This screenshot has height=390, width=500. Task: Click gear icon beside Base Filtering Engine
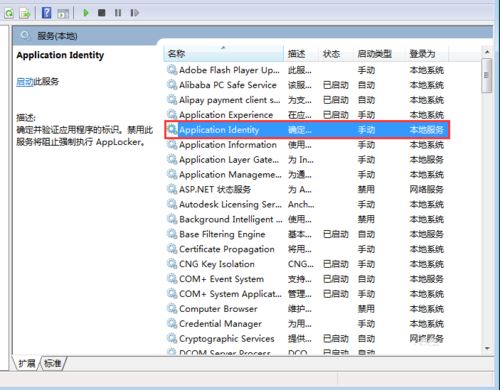[172, 234]
